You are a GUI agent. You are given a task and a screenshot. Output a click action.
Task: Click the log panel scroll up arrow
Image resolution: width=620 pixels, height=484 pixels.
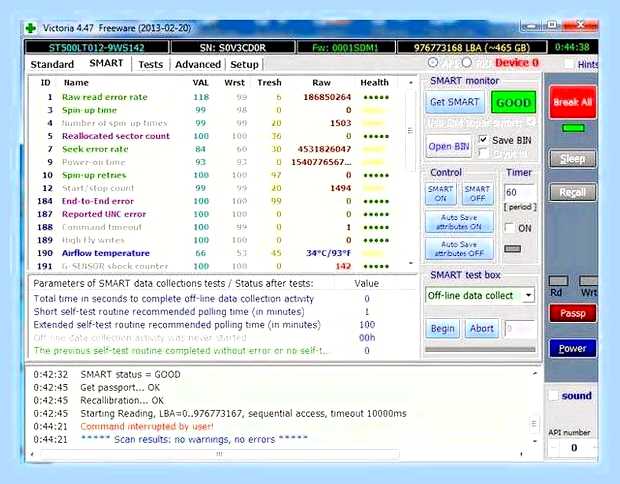(x=535, y=373)
